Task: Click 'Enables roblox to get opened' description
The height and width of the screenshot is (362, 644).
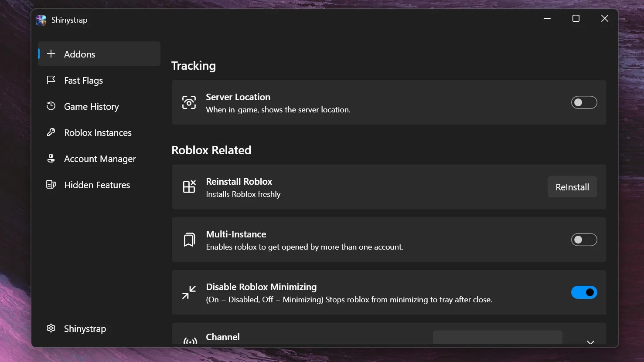Action: pyautogui.click(x=305, y=247)
